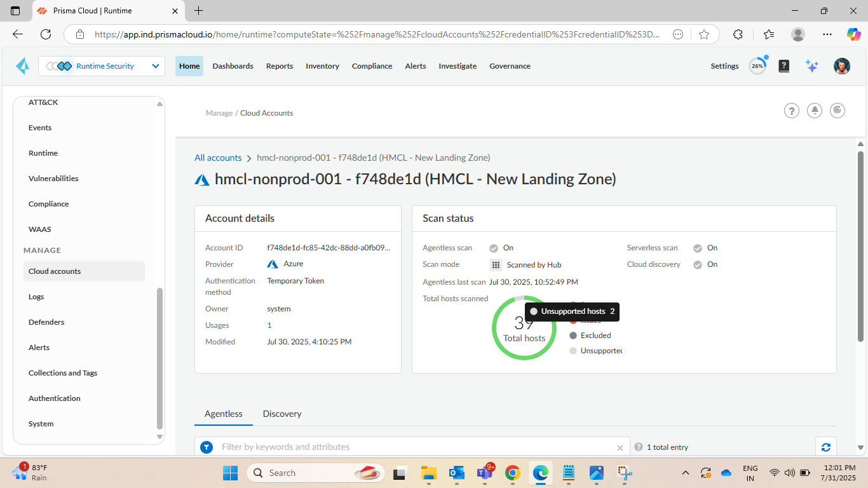Open the notifications bell icon
The width and height of the screenshot is (868, 488).
[x=814, y=111]
